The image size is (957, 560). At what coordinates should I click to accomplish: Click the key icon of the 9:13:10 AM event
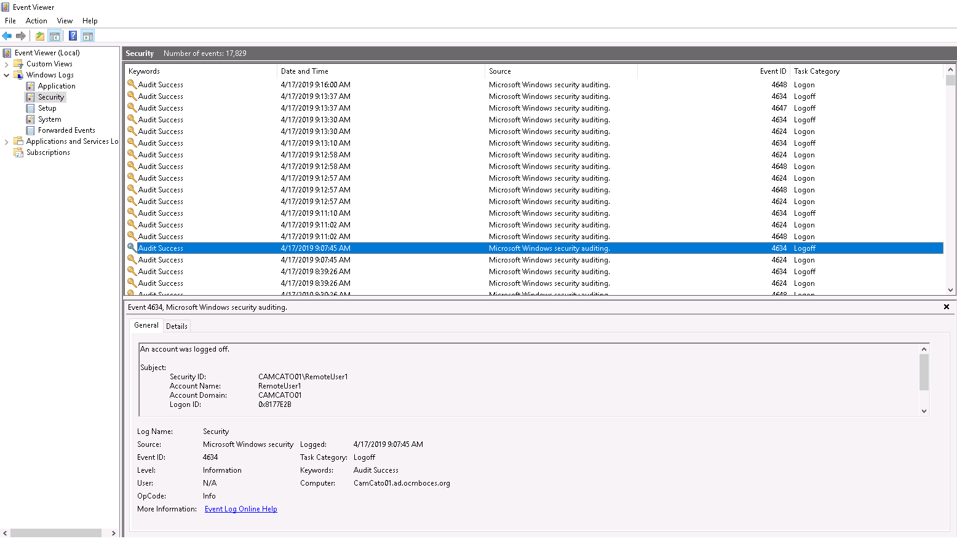pos(132,143)
